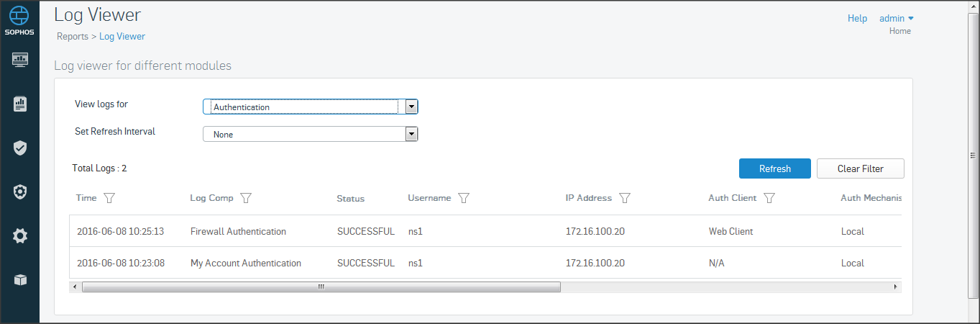Open the gear settings sidebar icon

click(x=20, y=235)
